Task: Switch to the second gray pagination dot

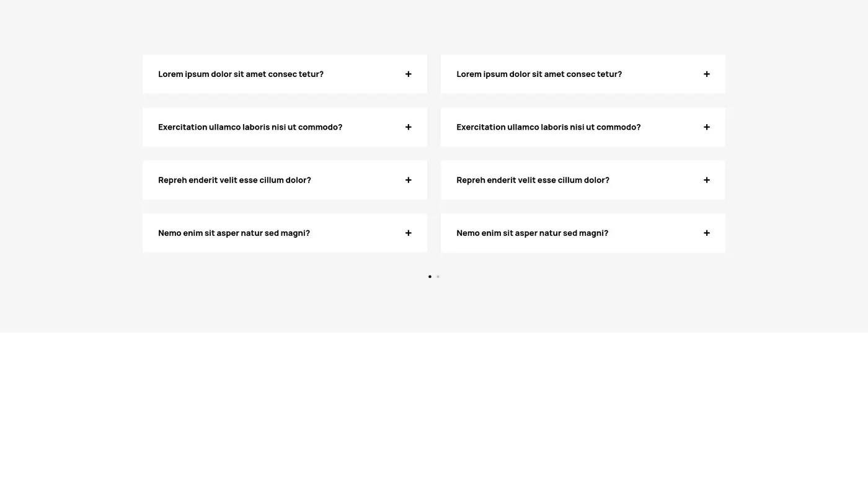Action: (x=438, y=277)
